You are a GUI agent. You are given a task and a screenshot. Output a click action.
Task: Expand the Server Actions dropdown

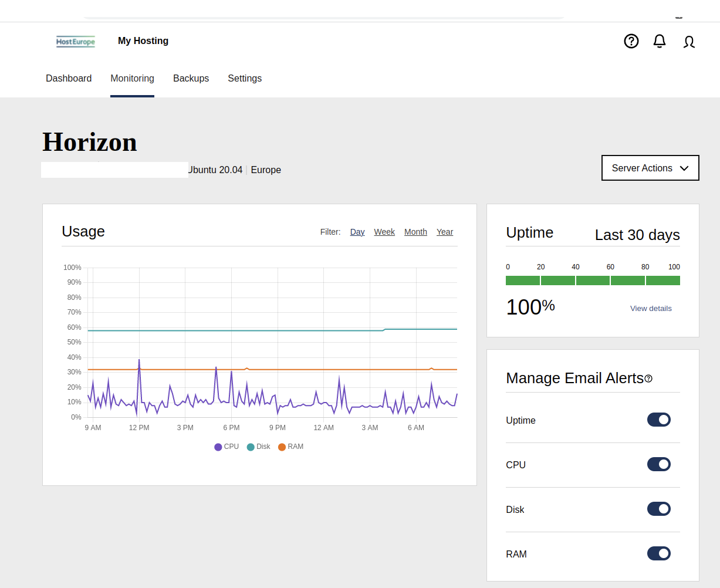[x=650, y=168]
